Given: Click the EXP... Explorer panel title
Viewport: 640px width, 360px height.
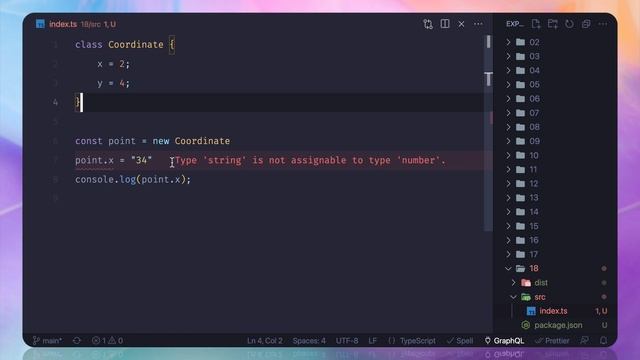Looking at the screenshot, I should 515,24.
